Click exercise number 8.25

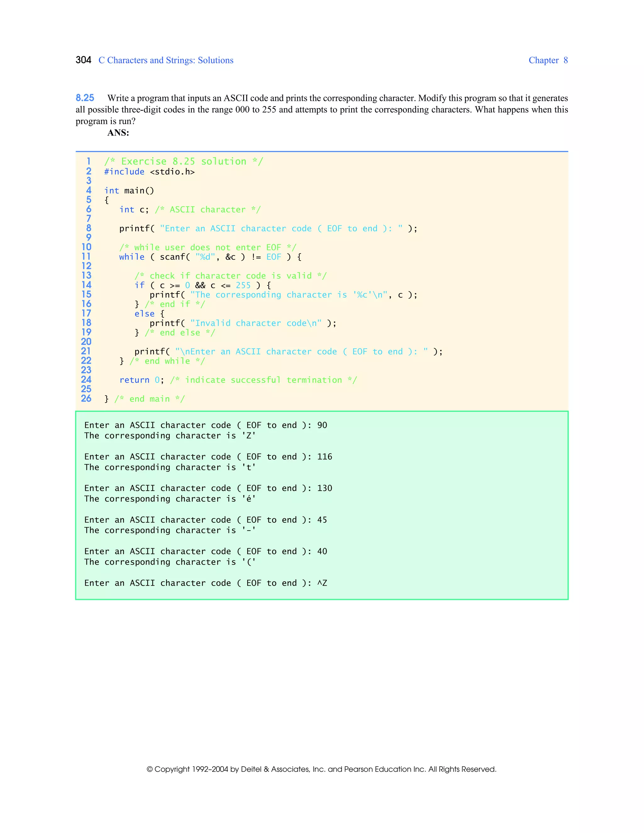(85, 98)
